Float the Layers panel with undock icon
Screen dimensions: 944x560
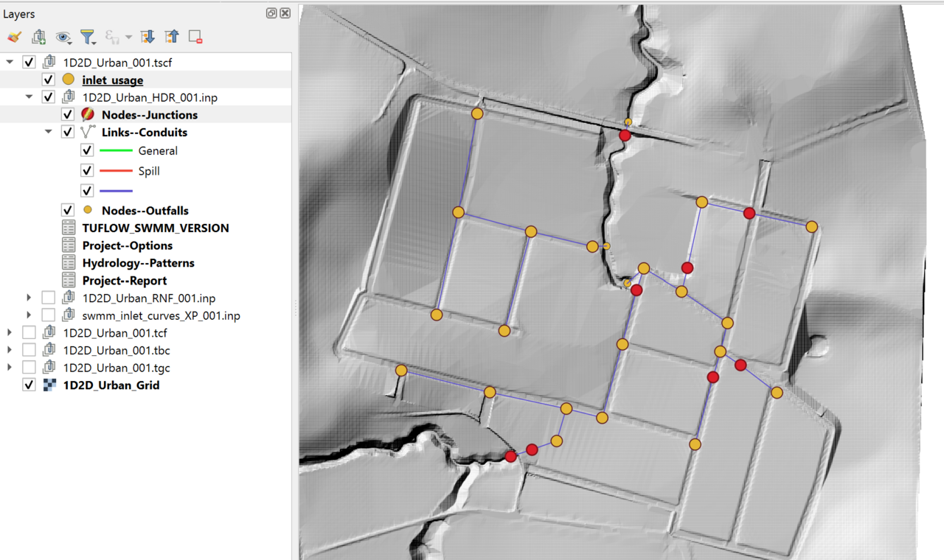coord(271,13)
